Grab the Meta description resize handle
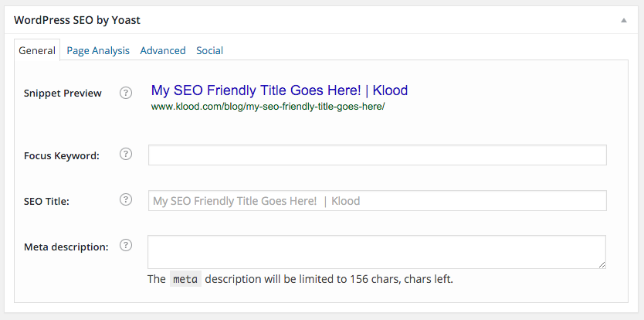Image resolution: width=644 pixels, height=320 pixels. coord(602,264)
